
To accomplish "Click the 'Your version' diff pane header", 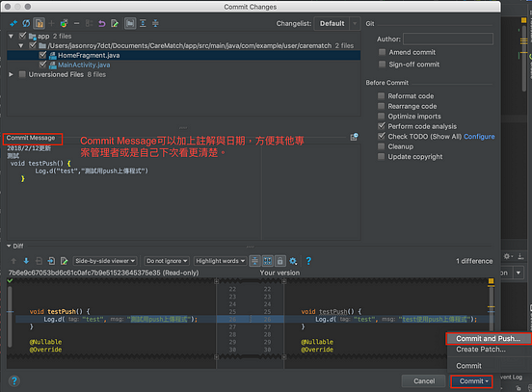I will click(x=279, y=273).
